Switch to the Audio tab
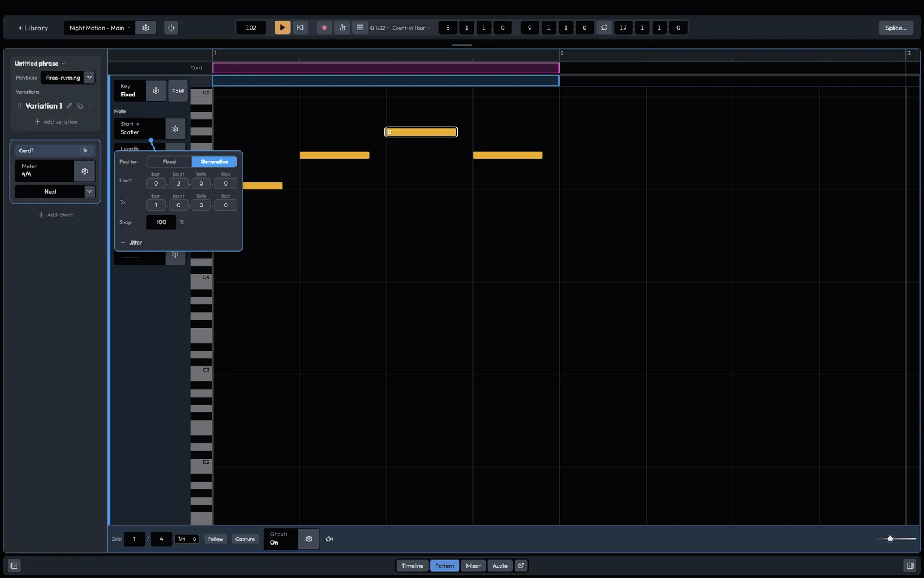 [x=500, y=566]
